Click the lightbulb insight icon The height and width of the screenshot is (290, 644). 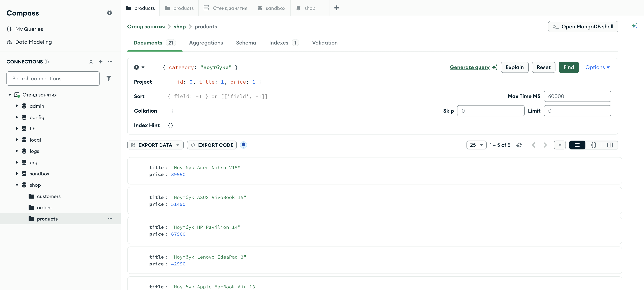point(243,145)
